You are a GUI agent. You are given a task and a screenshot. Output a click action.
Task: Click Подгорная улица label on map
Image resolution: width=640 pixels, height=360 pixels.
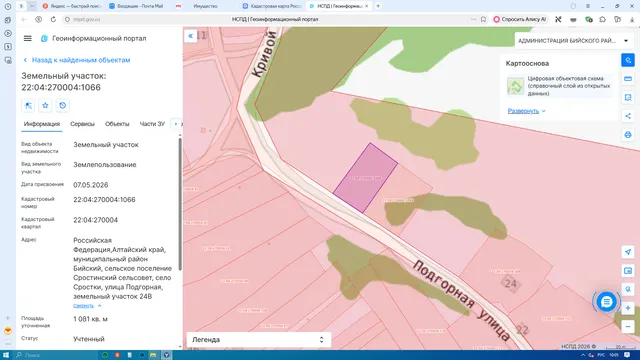(461, 301)
